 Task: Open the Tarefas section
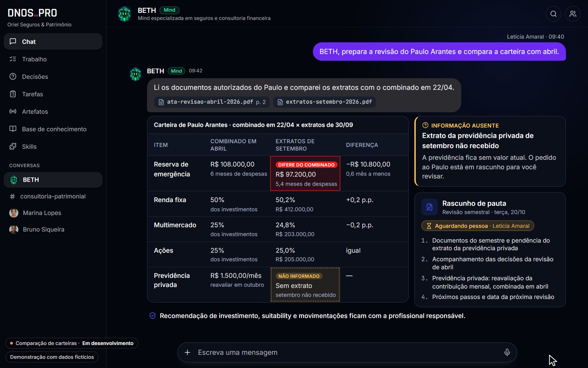coord(53,94)
